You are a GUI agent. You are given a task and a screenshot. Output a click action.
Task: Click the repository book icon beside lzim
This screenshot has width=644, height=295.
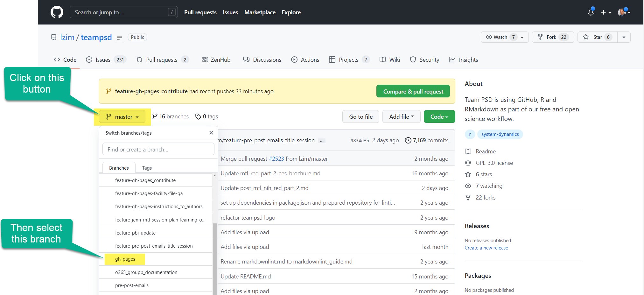tap(54, 37)
